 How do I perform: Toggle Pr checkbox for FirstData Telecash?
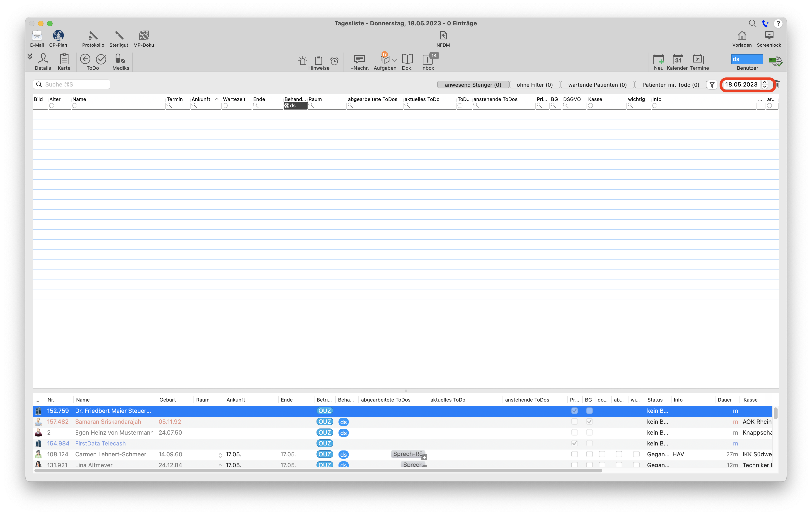(574, 443)
